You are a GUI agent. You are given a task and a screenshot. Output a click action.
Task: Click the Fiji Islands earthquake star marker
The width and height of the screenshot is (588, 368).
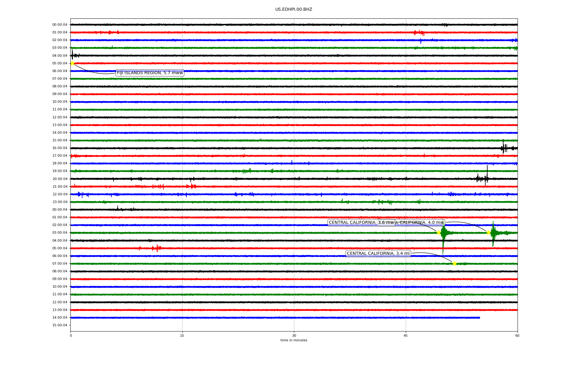(x=72, y=63)
